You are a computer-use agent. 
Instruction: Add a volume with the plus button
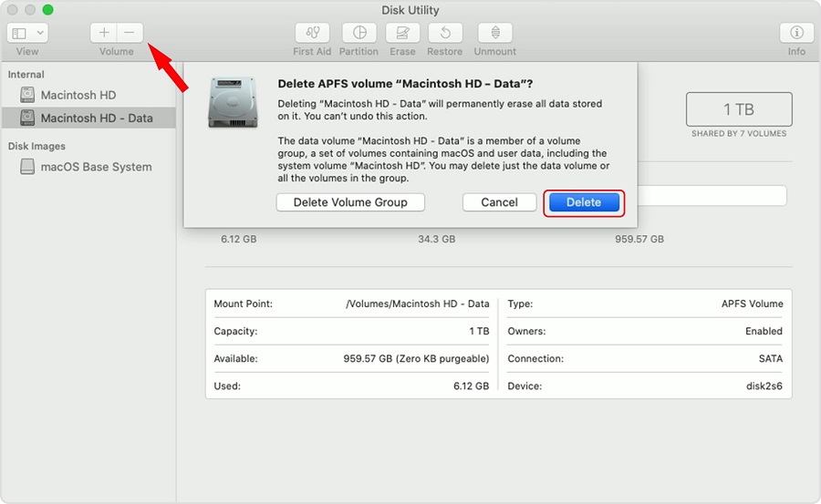pos(104,33)
